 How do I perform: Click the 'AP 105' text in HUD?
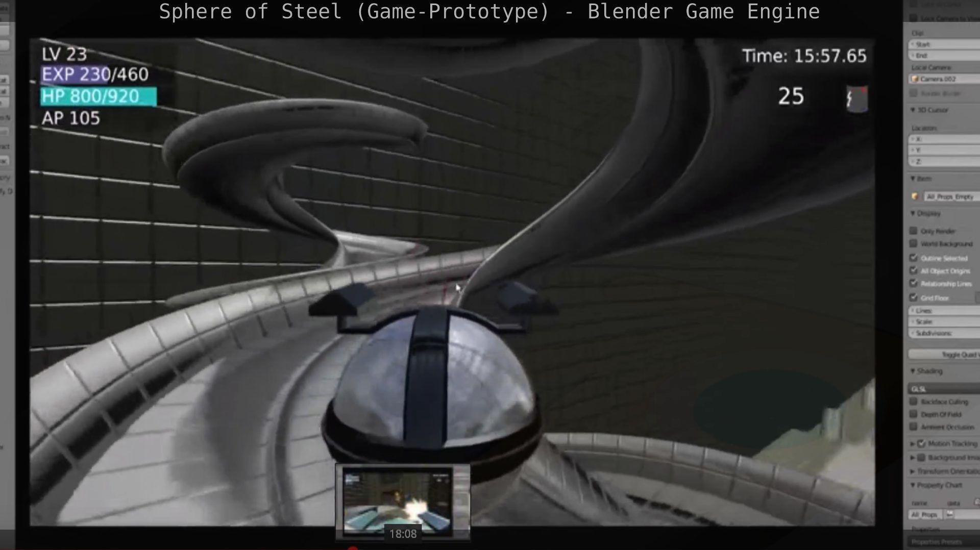pyautogui.click(x=71, y=118)
